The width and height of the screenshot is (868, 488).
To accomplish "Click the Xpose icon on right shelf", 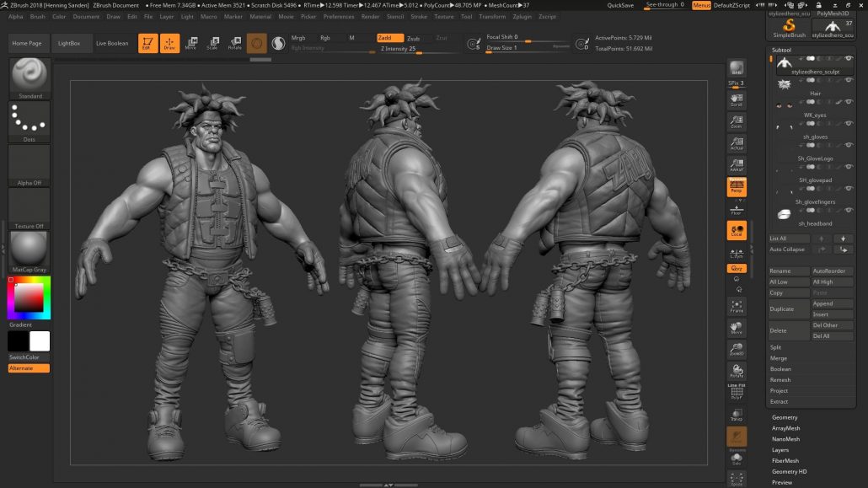I will (737, 480).
